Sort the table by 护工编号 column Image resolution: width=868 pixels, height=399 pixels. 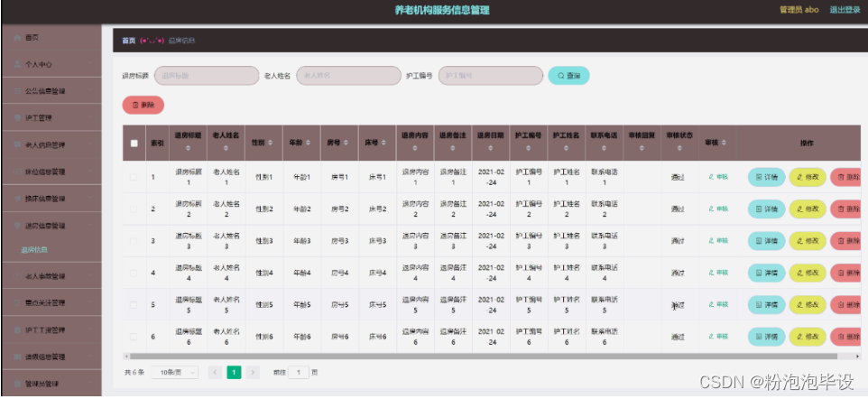(528, 149)
